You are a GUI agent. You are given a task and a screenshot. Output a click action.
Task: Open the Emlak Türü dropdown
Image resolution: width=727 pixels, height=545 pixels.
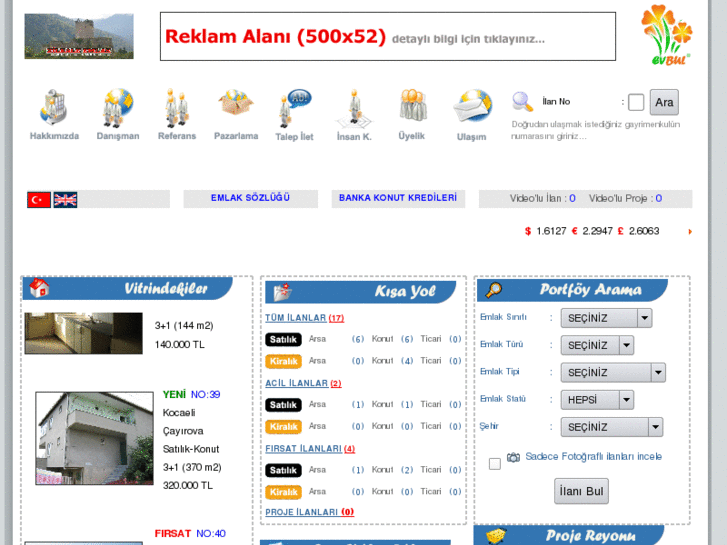597,346
